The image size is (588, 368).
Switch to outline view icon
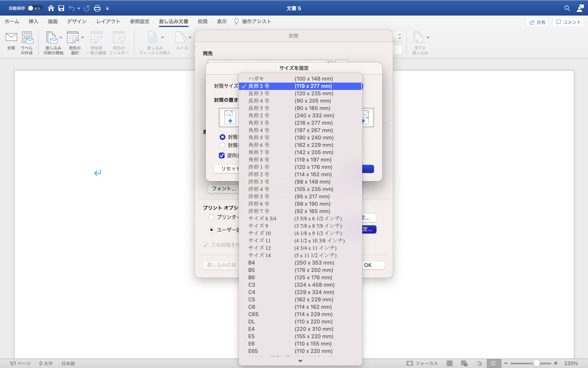479,363
